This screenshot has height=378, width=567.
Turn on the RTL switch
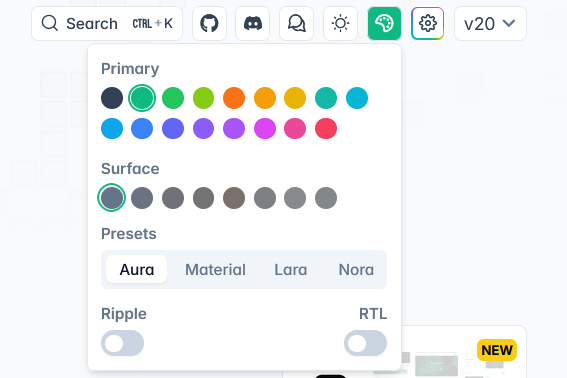pos(365,343)
